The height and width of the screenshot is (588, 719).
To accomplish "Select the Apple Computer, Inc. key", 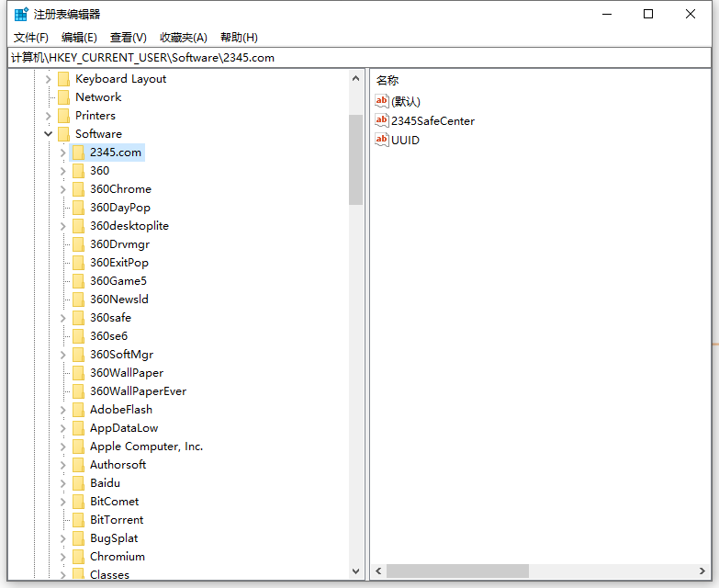I will pos(146,447).
